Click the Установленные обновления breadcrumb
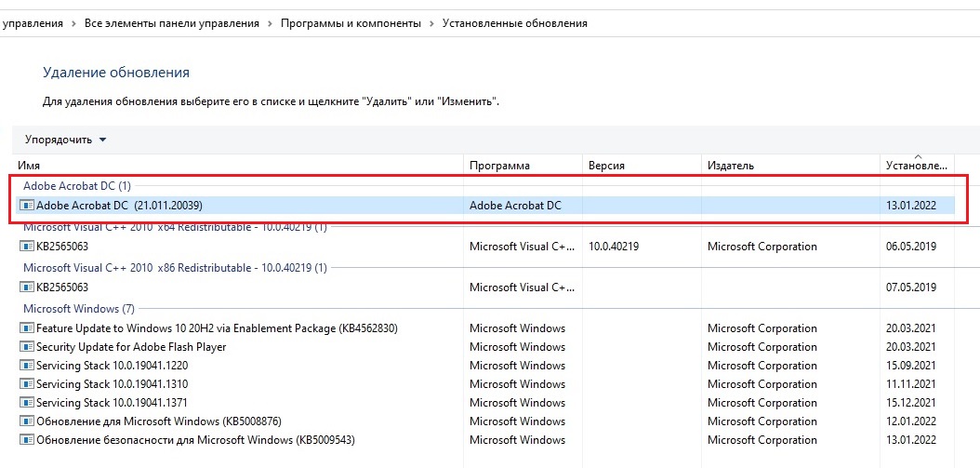This screenshot has width=980, height=468. point(515,24)
